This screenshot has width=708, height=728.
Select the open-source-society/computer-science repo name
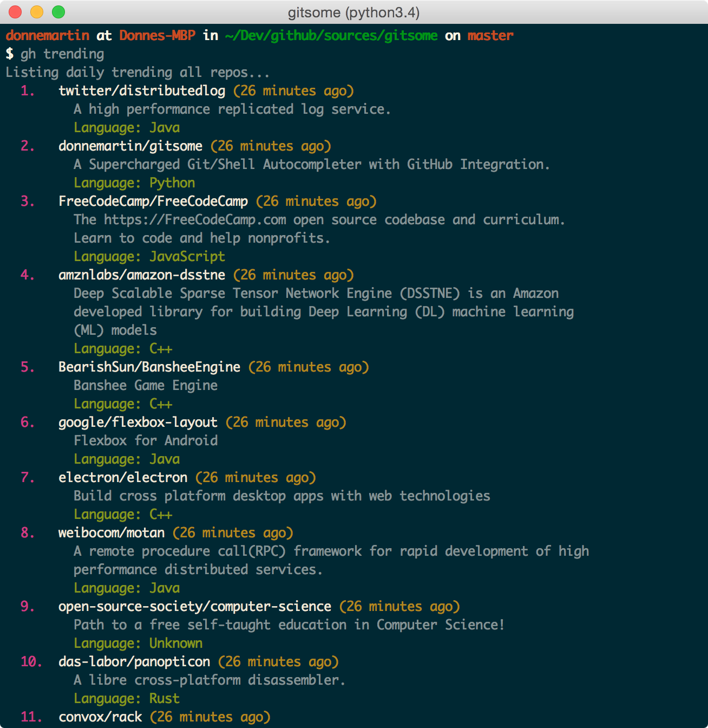[x=195, y=607]
